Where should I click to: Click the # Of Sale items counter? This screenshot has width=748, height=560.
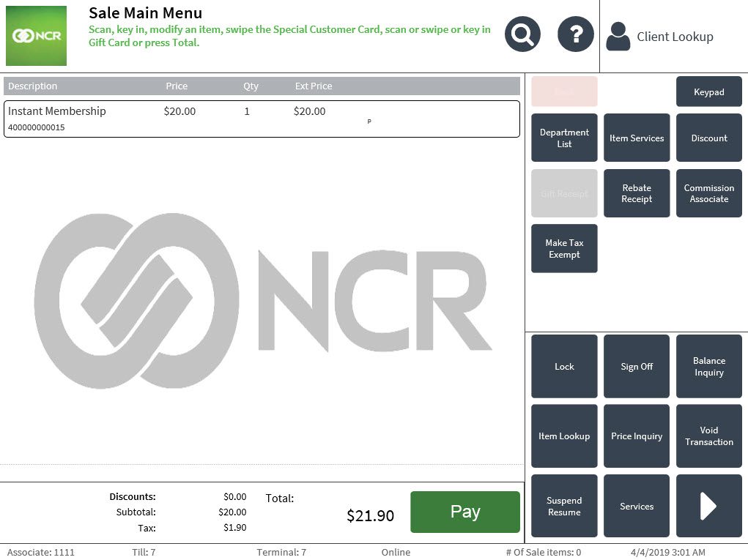[544, 553]
